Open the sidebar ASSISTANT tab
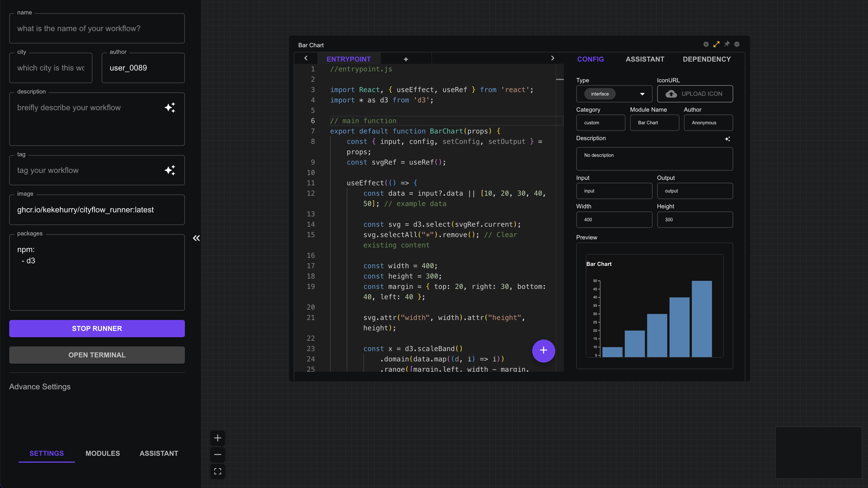This screenshot has width=868, height=488. click(159, 453)
